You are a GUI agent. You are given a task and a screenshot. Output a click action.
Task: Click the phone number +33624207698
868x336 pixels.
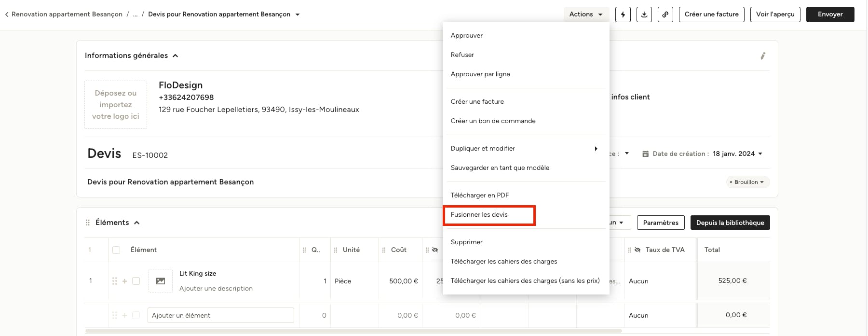(186, 97)
